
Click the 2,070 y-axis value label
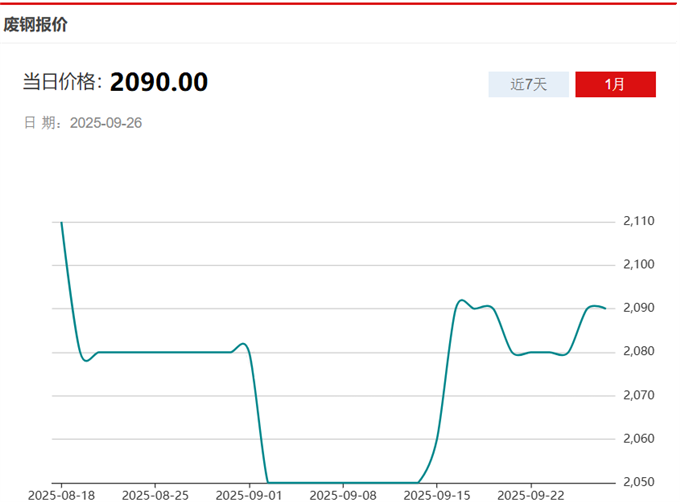[x=638, y=395]
